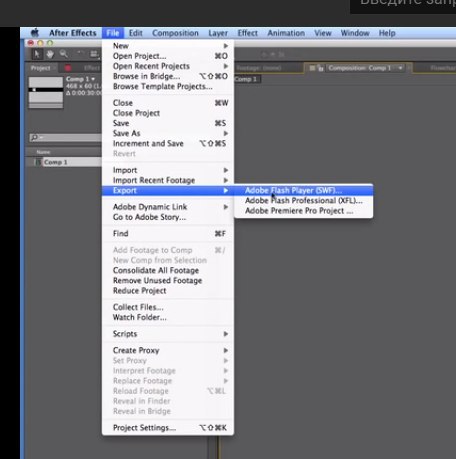
Task: Click the Comp 1 preview thumbnail
Action: (x=46, y=92)
